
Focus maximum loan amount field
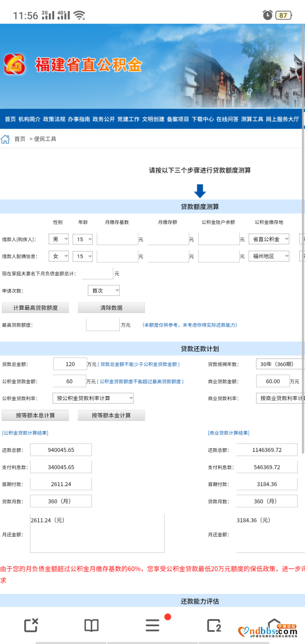point(103,325)
